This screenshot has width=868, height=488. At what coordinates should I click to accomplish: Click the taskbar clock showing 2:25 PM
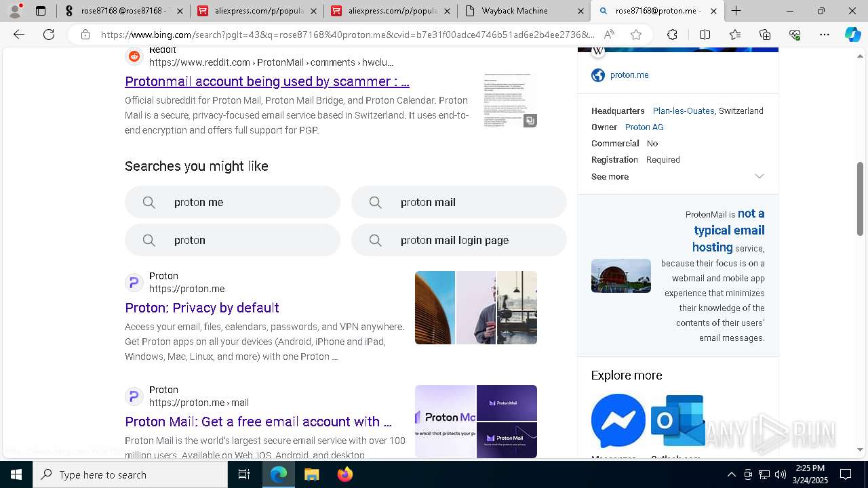(810, 474)
